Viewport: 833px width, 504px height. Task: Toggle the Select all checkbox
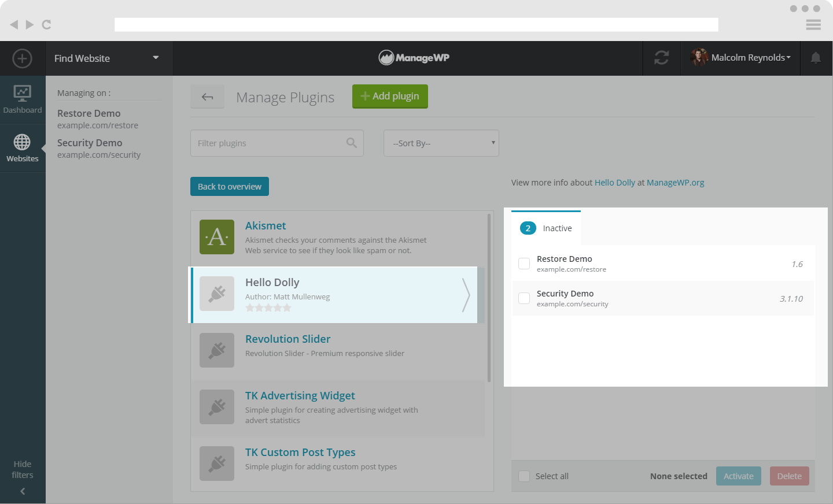pyautogui.click(x=524, y=476)
